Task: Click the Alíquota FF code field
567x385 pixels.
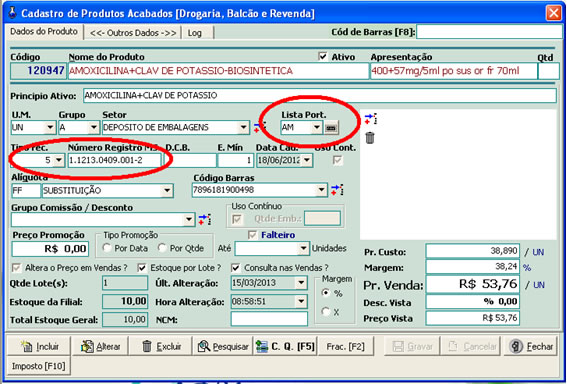Action: coord(26,191)
